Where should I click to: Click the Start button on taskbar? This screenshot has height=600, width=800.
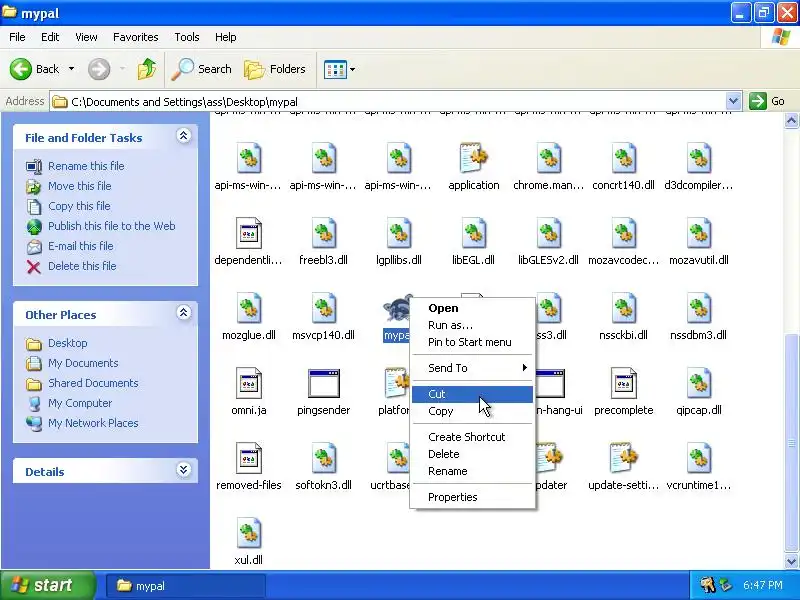(x=48, y=585)
